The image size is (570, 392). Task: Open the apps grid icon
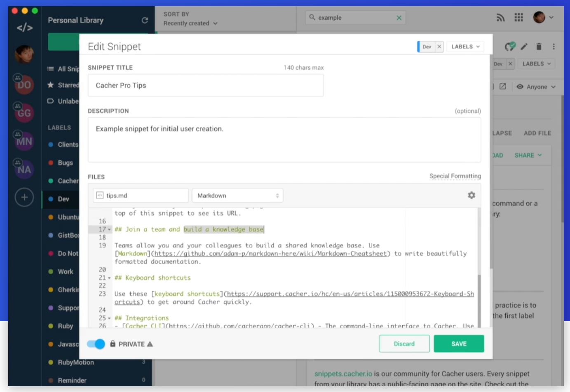[x=518, y=17]
